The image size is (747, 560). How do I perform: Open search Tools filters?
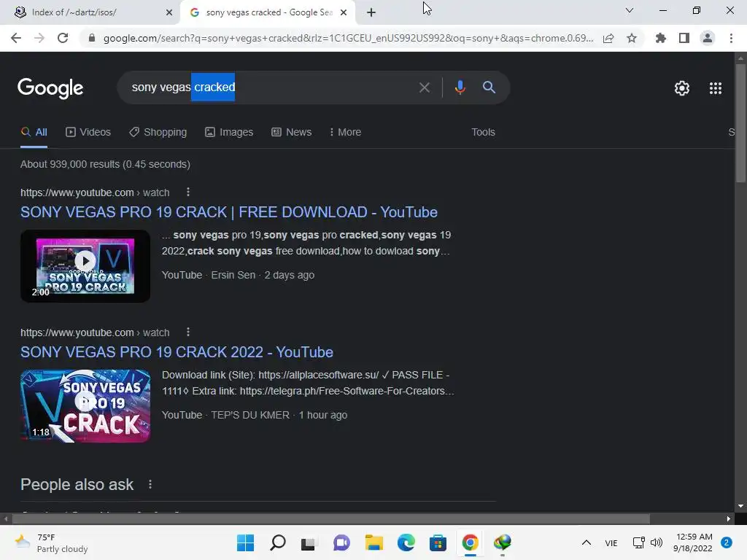coord(483,133)
